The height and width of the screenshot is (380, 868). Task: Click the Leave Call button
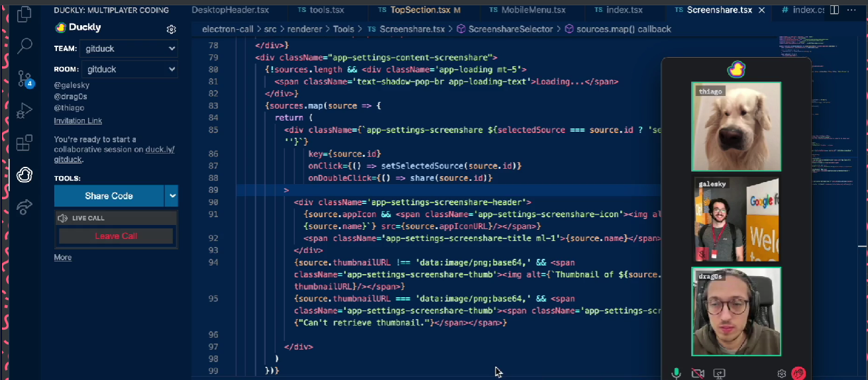pyautogui.click(x=116, y=236)
